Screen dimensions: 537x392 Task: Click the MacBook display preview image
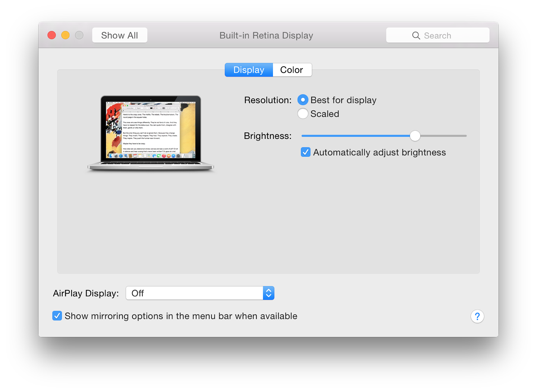pos(151,133)
